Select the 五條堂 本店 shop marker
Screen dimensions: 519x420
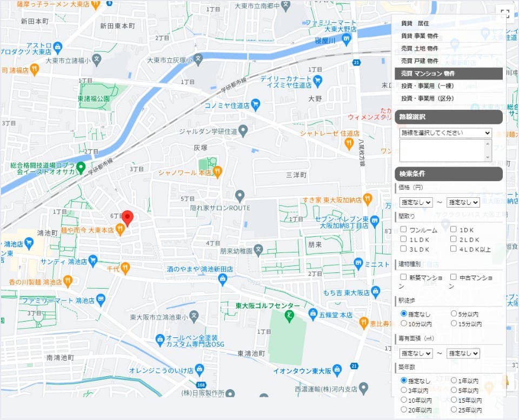(x=313, y=315)
